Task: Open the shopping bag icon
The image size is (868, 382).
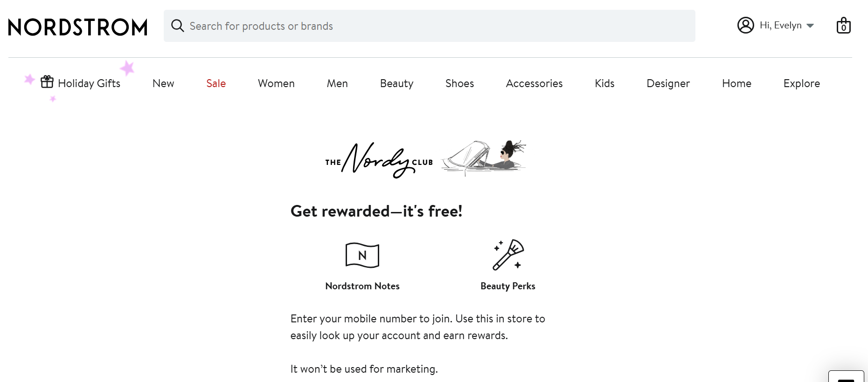Action: pos(843,26)
